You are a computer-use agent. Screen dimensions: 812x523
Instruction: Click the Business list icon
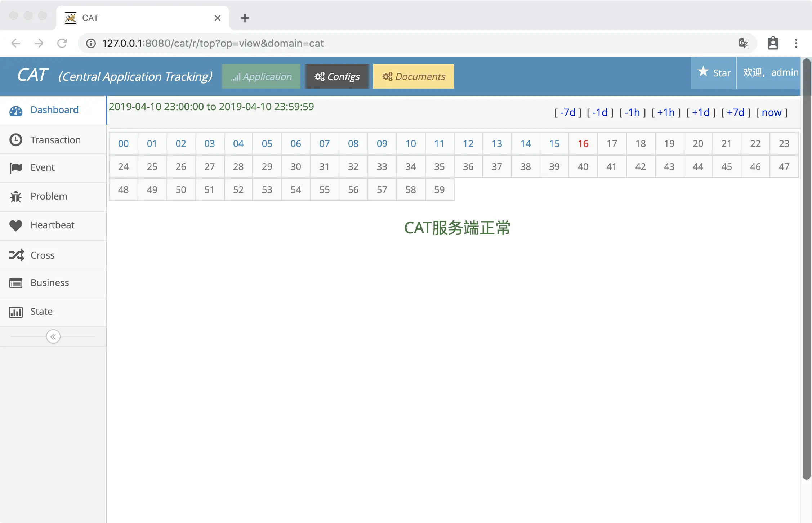(x=16, y=283)
